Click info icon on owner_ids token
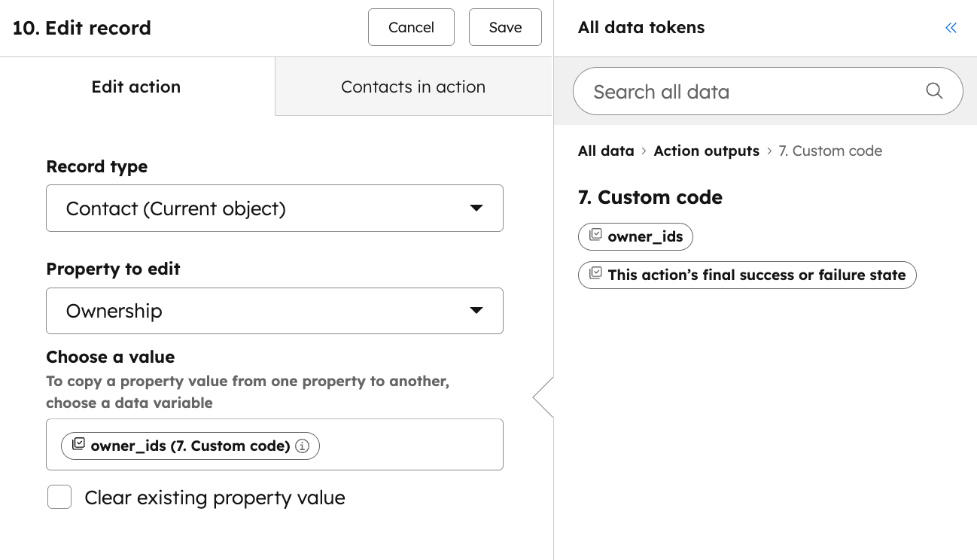Viewport: 977px width, 560px height. [x=303, y=446]
